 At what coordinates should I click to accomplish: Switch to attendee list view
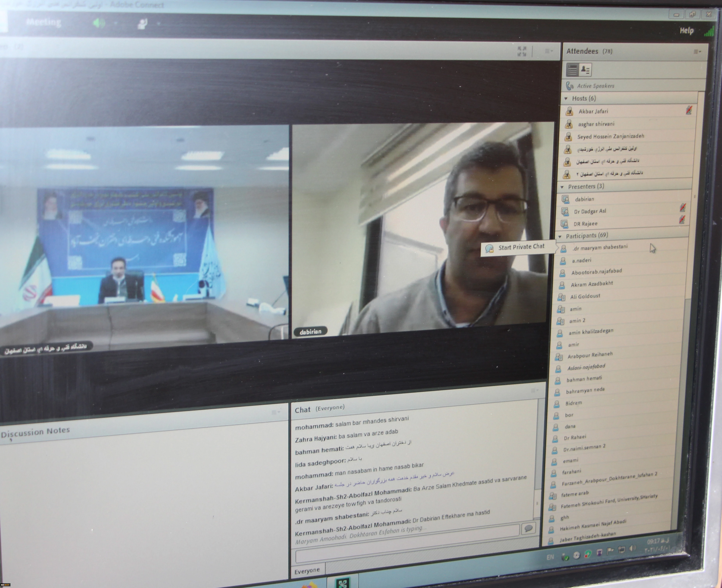point(573,70)
